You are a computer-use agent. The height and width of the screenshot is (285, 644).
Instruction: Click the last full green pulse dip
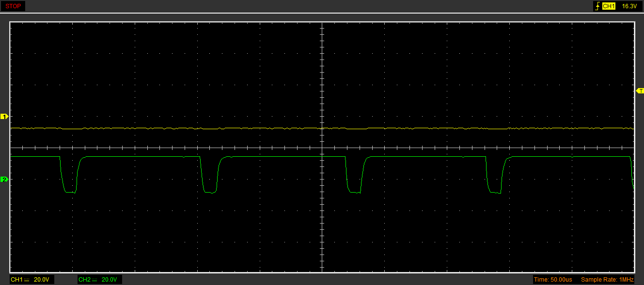494,192
